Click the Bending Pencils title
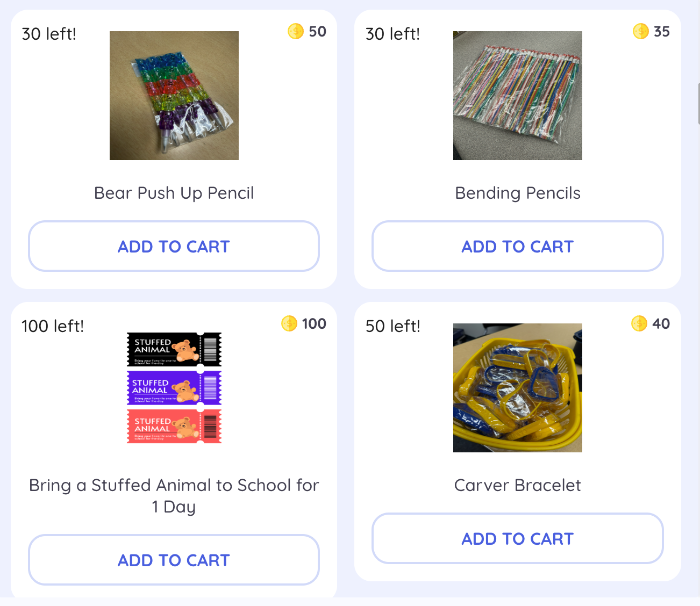The width and height of the screenshot is (700, 606). (x=518, y=193)
